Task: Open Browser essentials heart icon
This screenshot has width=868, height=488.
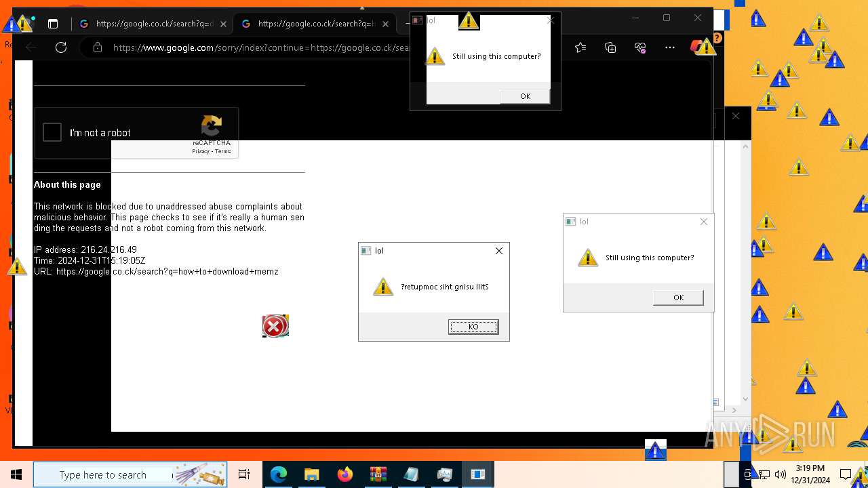Action: [x=640, y=47]
